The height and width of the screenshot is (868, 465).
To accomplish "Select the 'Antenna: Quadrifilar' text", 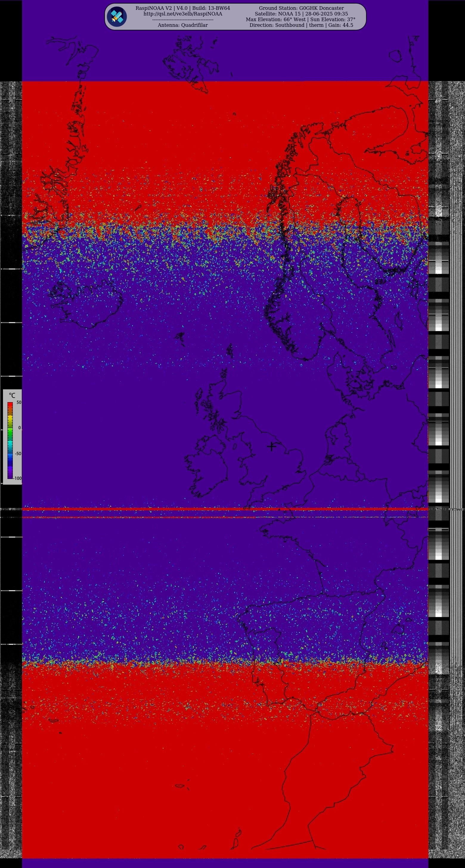I will click(183, 25).
